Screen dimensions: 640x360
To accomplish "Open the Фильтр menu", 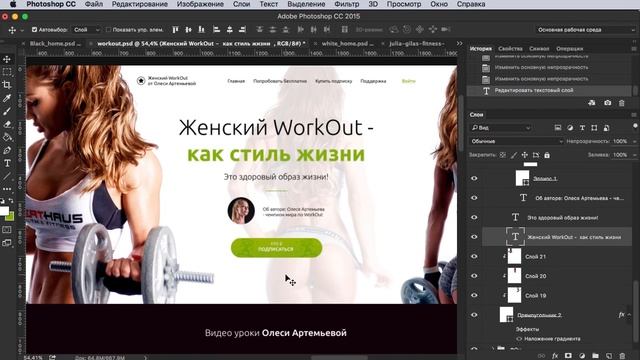I will [x=347, y=4].
